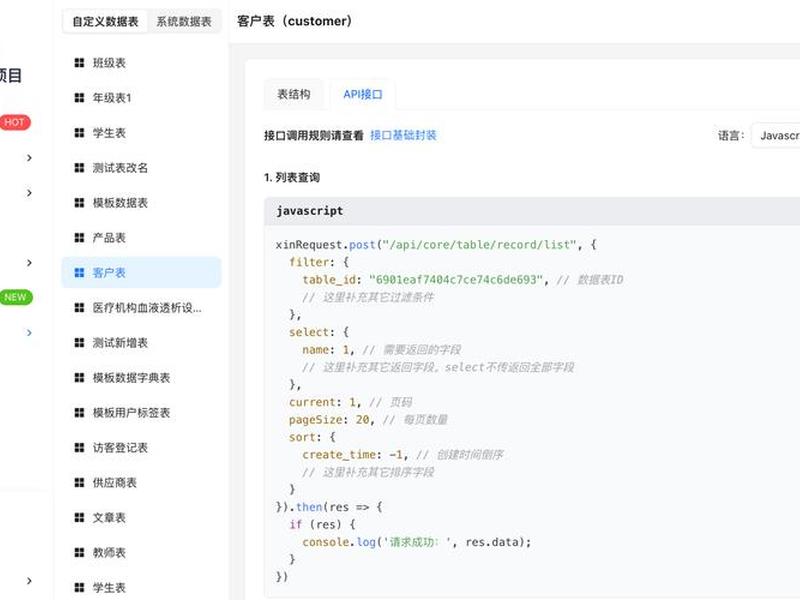The image size is (800, 600).
Task: Select the grid icon next to 文章表
Action: point(79,517)
